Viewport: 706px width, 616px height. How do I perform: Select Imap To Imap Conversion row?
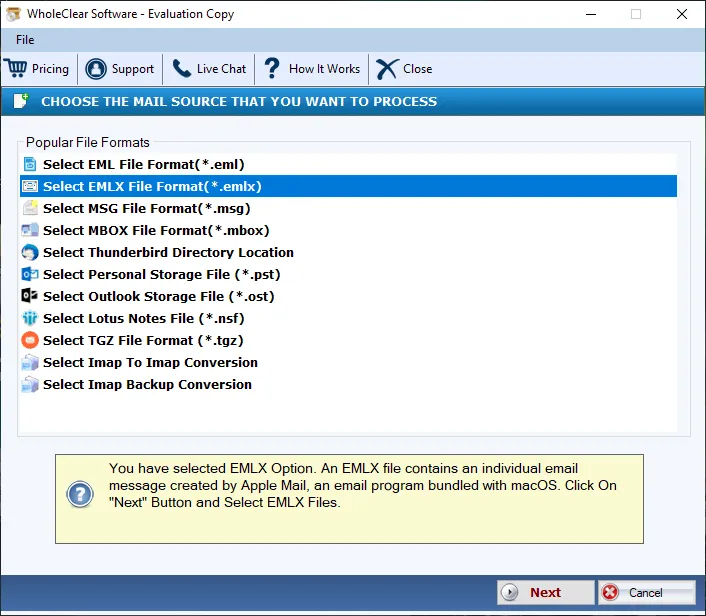tap(348, 362)
